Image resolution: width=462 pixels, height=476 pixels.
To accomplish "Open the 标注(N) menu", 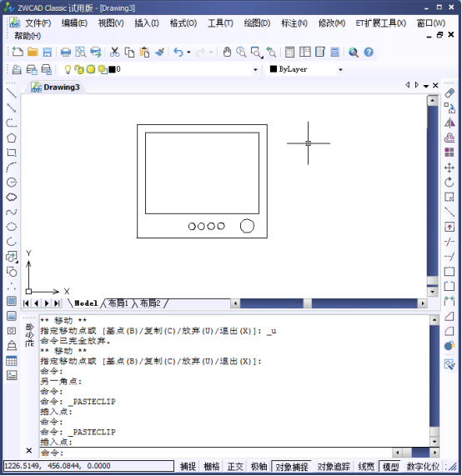I will (x=294, y=23).
